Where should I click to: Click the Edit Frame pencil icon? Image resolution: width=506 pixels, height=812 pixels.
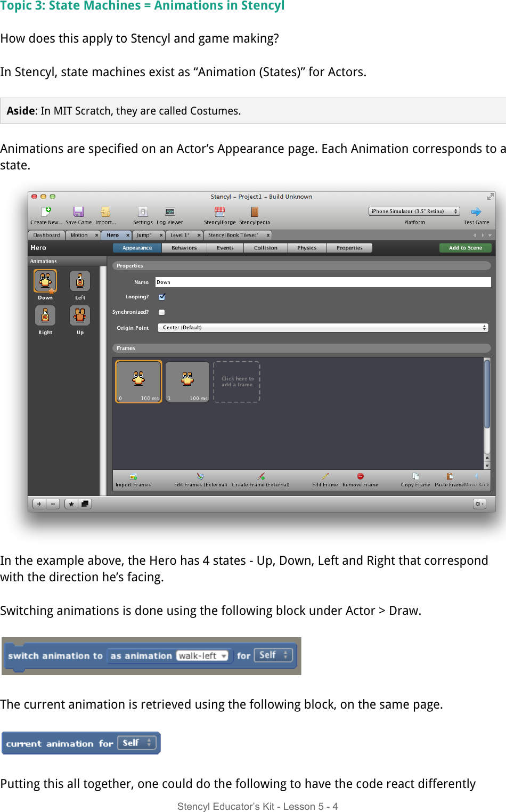(x=325, y=476)
